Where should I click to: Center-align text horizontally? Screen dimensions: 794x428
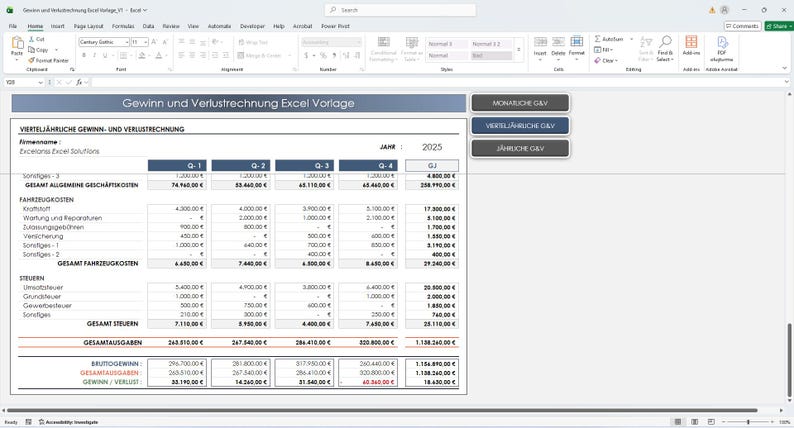click(192, 55)
